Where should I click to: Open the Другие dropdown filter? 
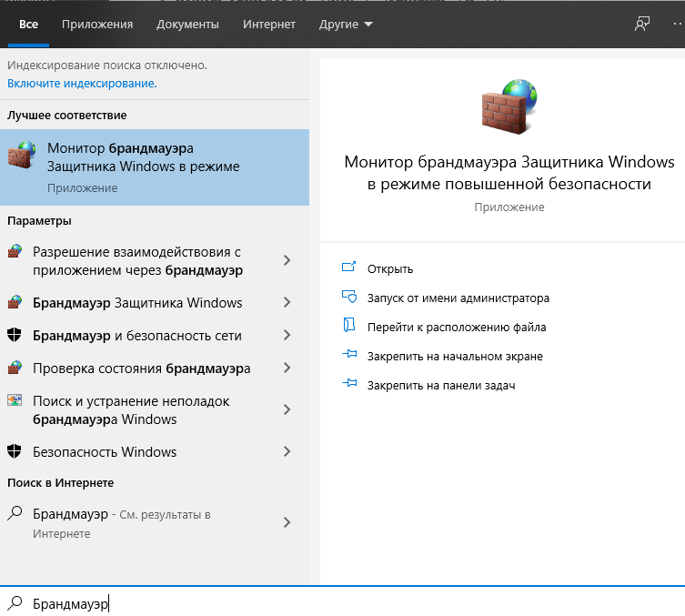click(x=346, y=25)
